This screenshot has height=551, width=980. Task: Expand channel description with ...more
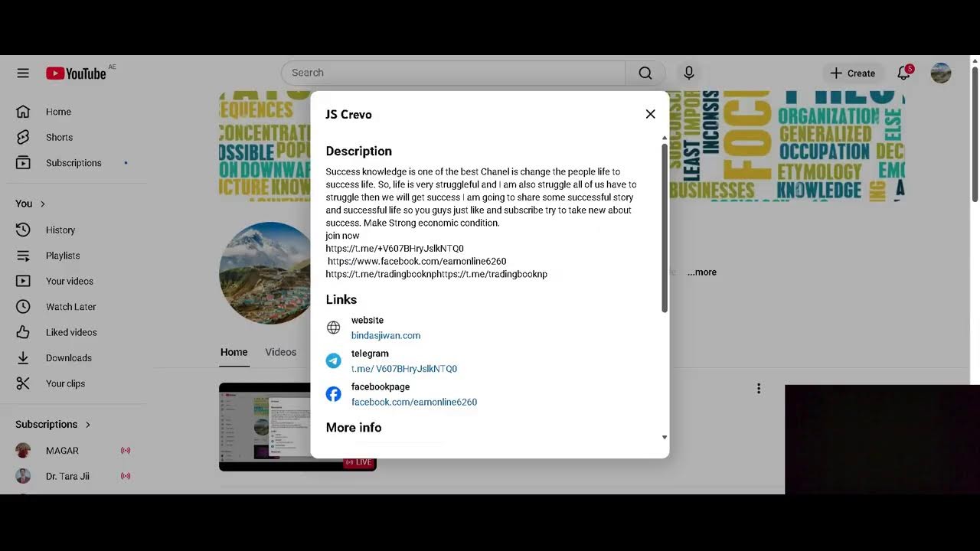tap(701, 272)
